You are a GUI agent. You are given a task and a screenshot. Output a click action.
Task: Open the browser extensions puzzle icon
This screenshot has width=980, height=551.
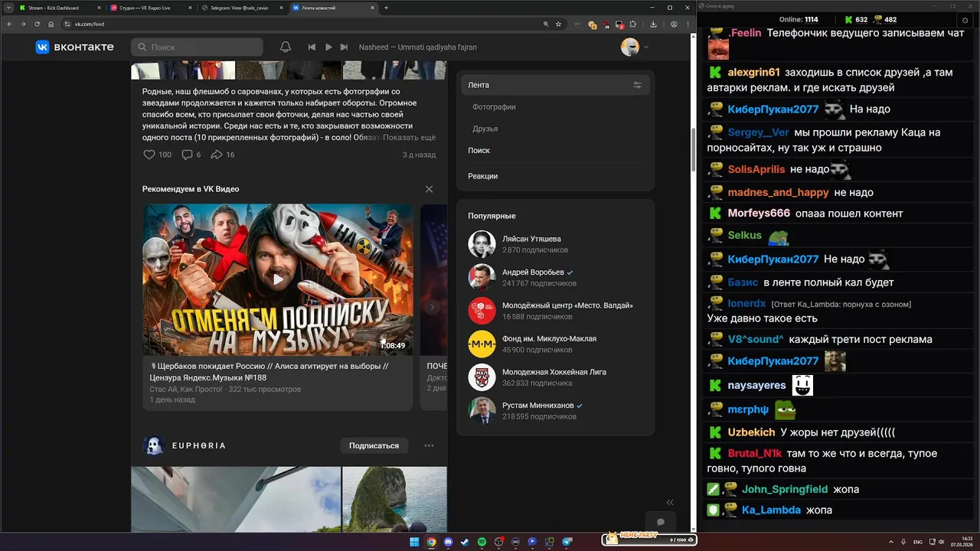(633, 24)
